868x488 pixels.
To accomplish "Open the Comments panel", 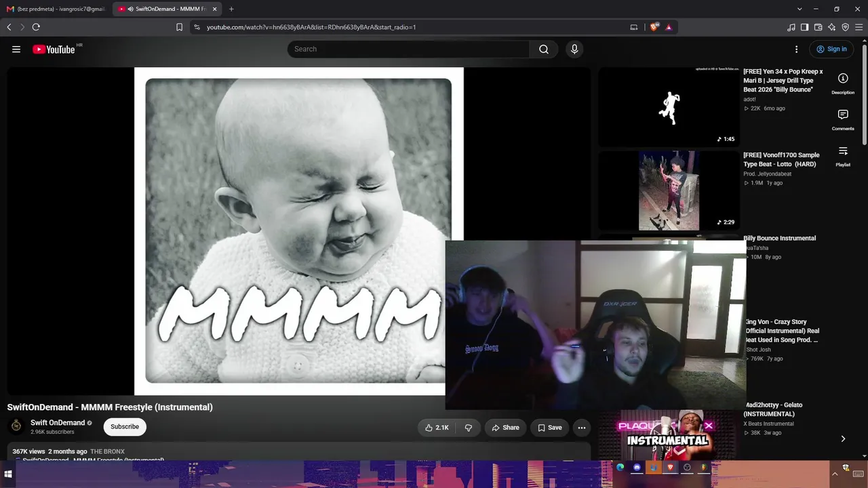I will click(x=843, y=119).
